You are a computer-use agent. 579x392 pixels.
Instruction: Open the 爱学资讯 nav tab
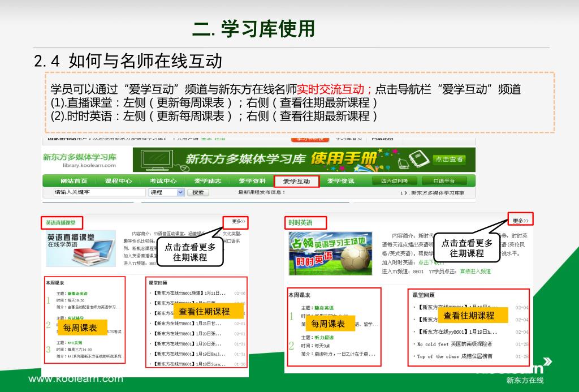[x=341, y=181]
